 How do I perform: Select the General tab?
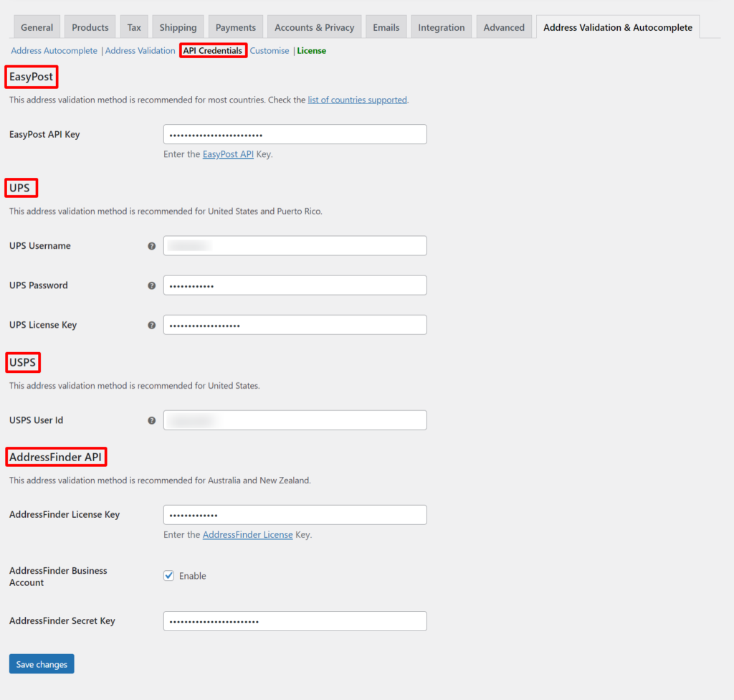tap(37, 27)
